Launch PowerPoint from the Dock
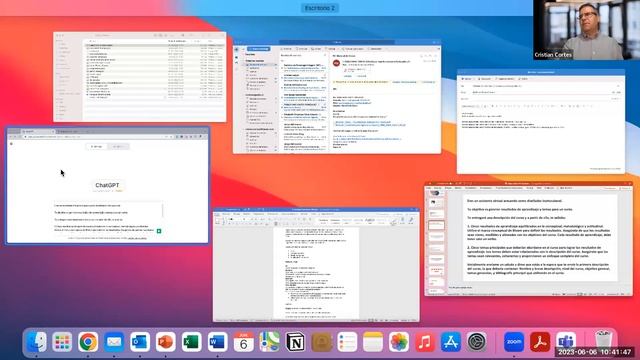The image size is (640, 360). click(x=165, y=342)
